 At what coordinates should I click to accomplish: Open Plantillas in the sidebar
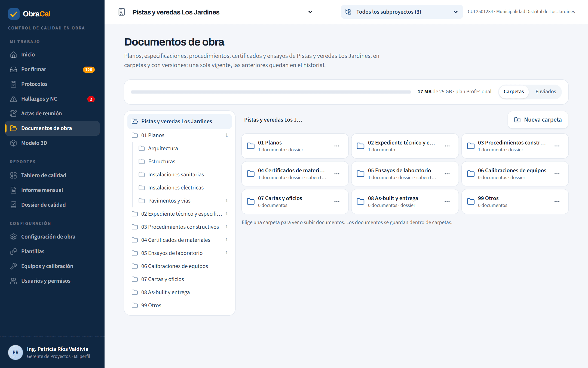(x=52, y=251)
